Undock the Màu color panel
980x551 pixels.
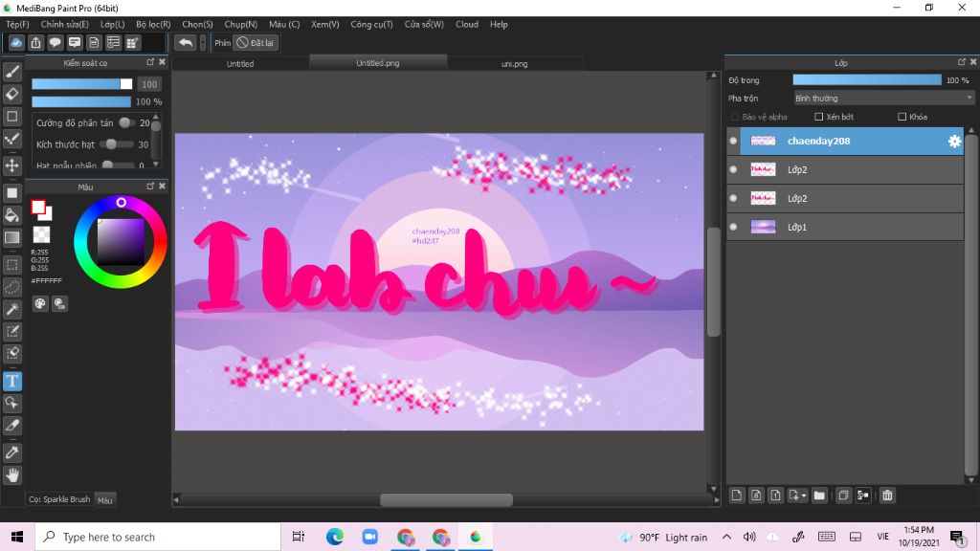150,187
